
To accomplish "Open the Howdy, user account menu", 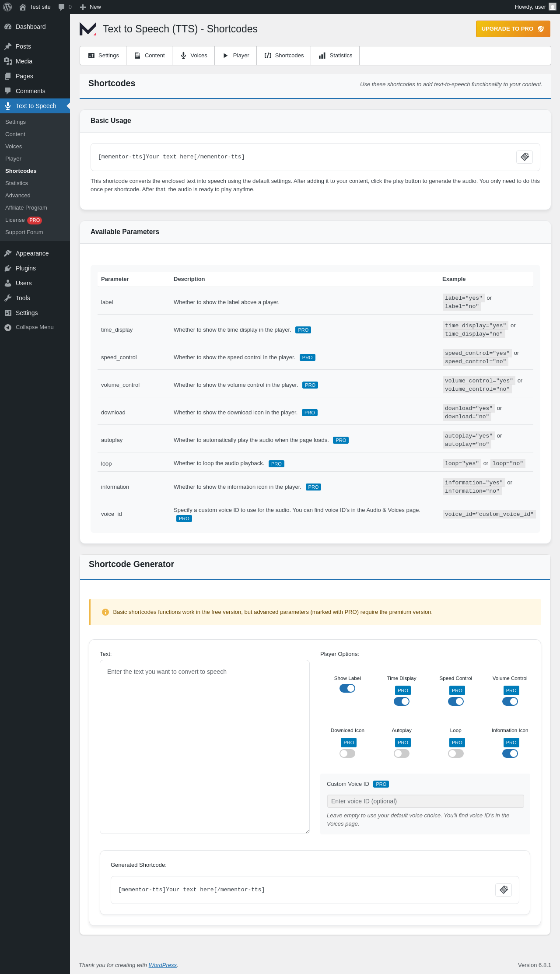I will (535, 7).
